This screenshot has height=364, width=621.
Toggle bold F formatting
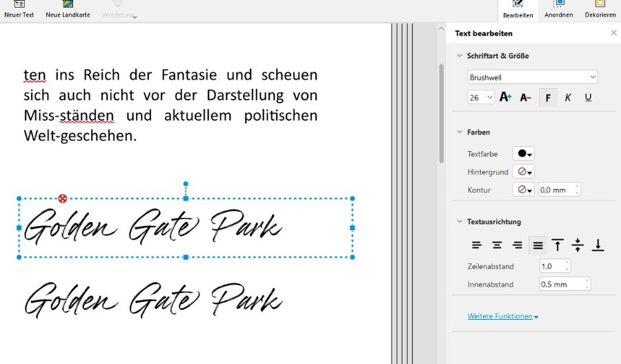pyautogui.click(x=548, y=98)
